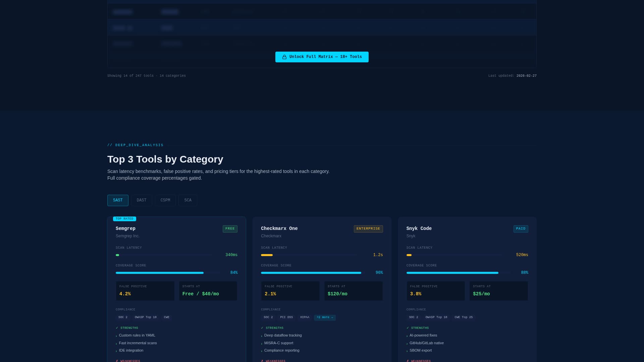Click 'MISRA-C support' strength item
The image size is (644, 362).
[279, 343]
